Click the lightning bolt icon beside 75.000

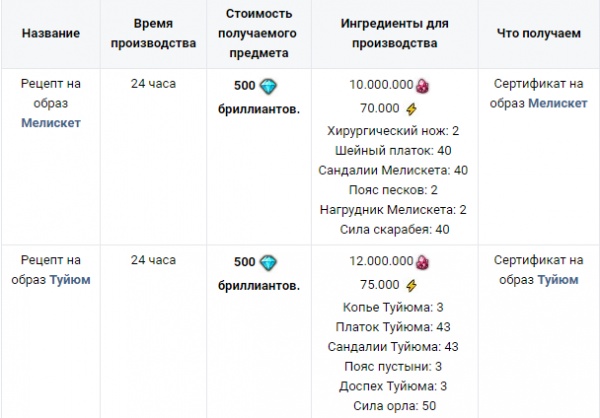(411, 286)
